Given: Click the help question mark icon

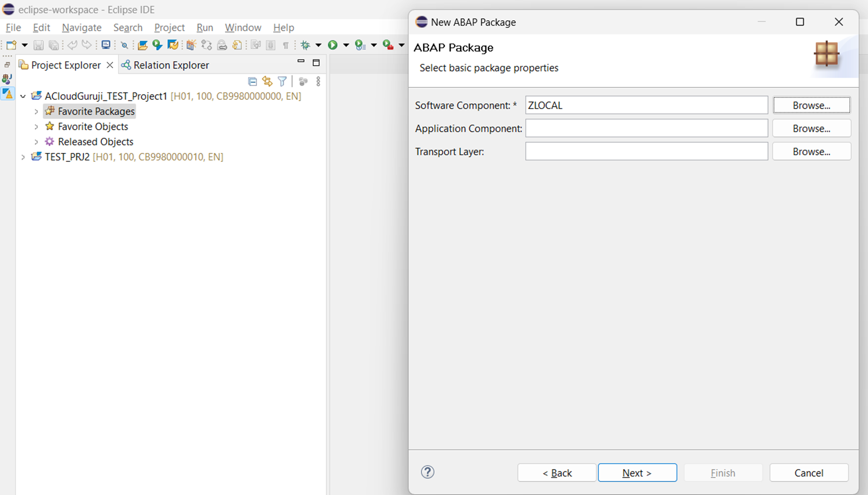Looking at the screenshot, I should [x=427, y=472].
